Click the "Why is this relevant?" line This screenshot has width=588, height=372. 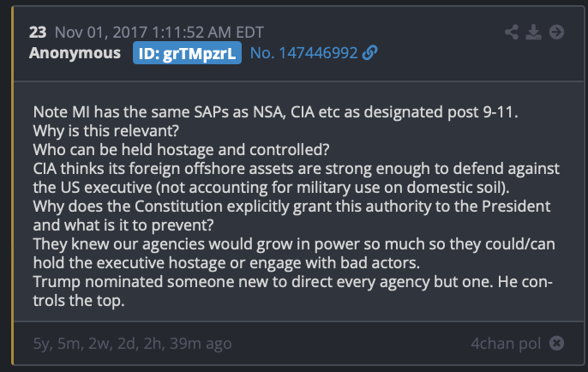pyautogui.click(x=106, y=131)
